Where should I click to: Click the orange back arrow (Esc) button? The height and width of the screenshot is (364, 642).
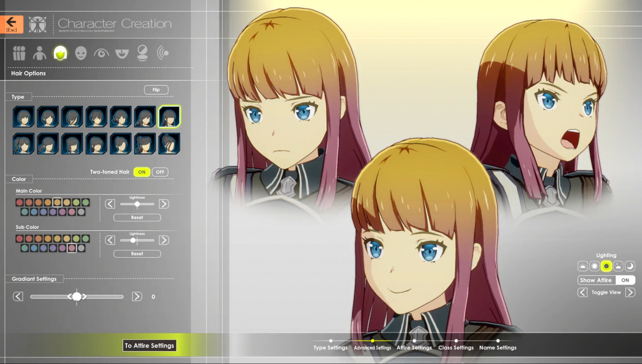11,24
